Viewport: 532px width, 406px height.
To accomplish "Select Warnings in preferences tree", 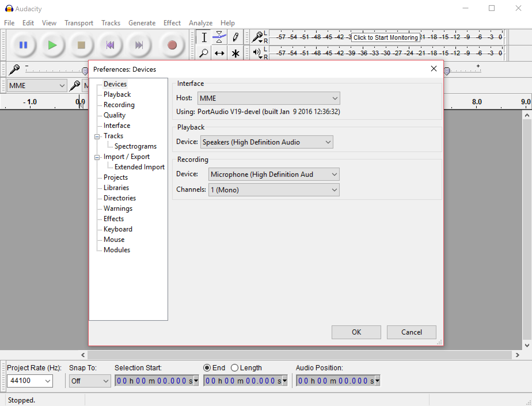I will tap(118, 208).
